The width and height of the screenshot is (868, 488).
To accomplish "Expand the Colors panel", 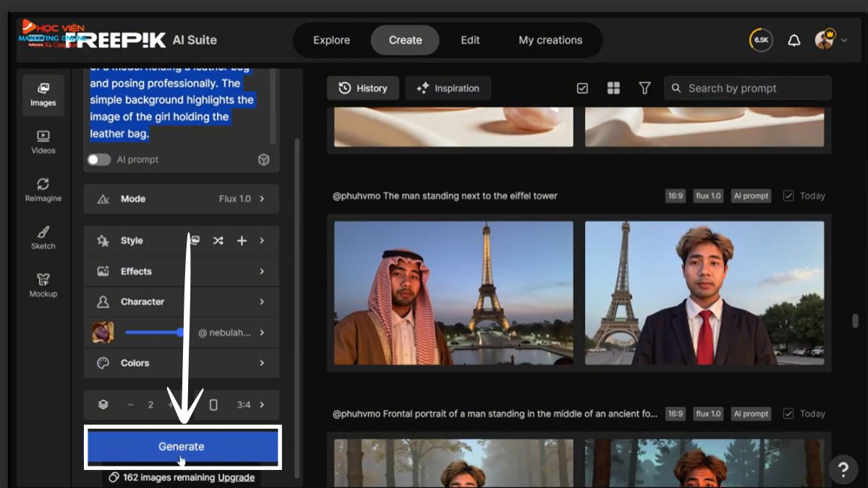I will 181,363.
